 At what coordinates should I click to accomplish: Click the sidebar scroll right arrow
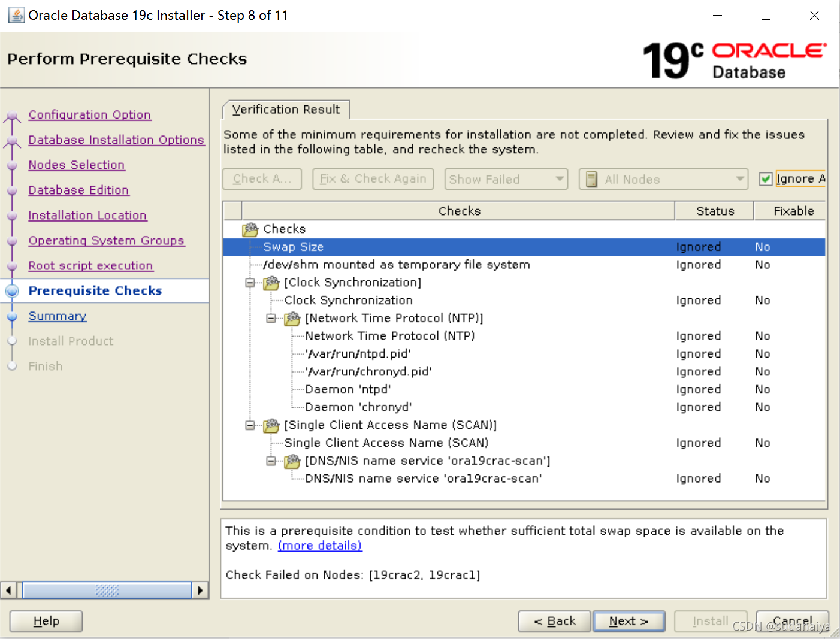[200, 590]
